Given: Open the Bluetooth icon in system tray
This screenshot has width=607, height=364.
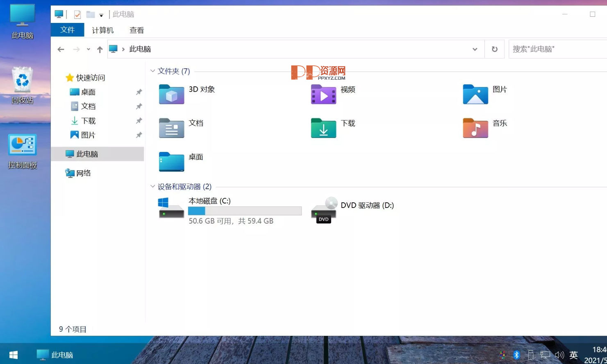Looking at the screenshot, I should (516, 355).
